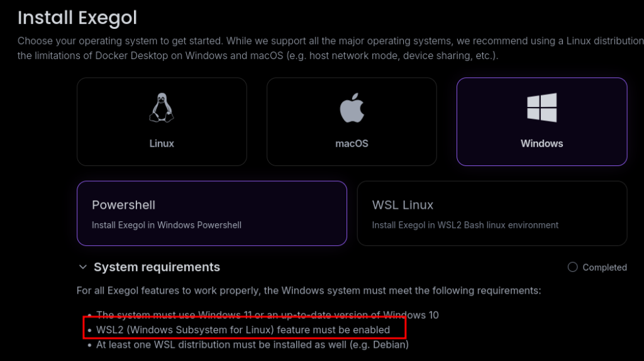Image resolution: width=644 pixels, height=361 pixels.
Task: Click the WSL distribution Debian requirement line
Action: pyautogui.click(x=252, y=345)
